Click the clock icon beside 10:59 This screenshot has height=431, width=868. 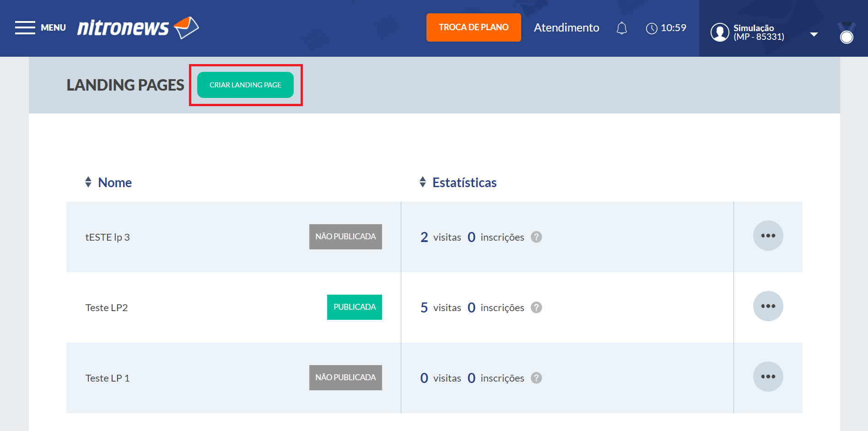click(652, 28)
